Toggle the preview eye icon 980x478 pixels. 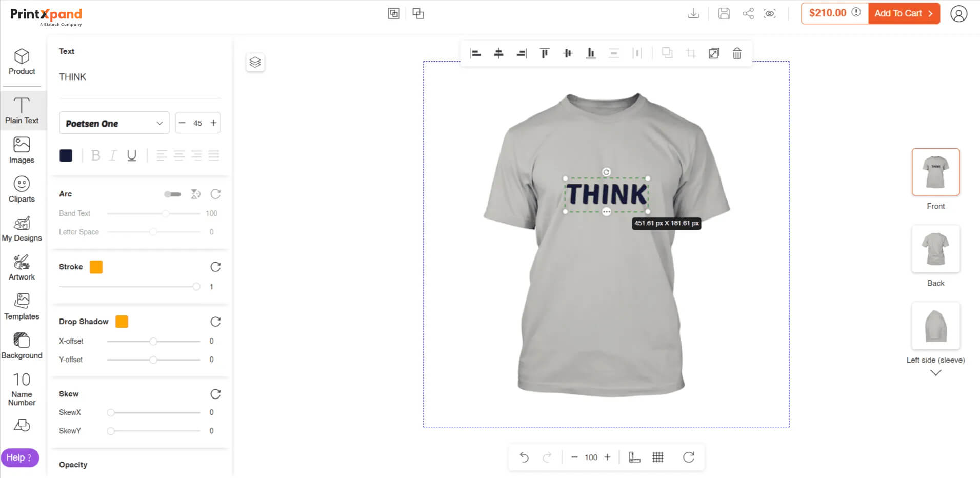770,14
